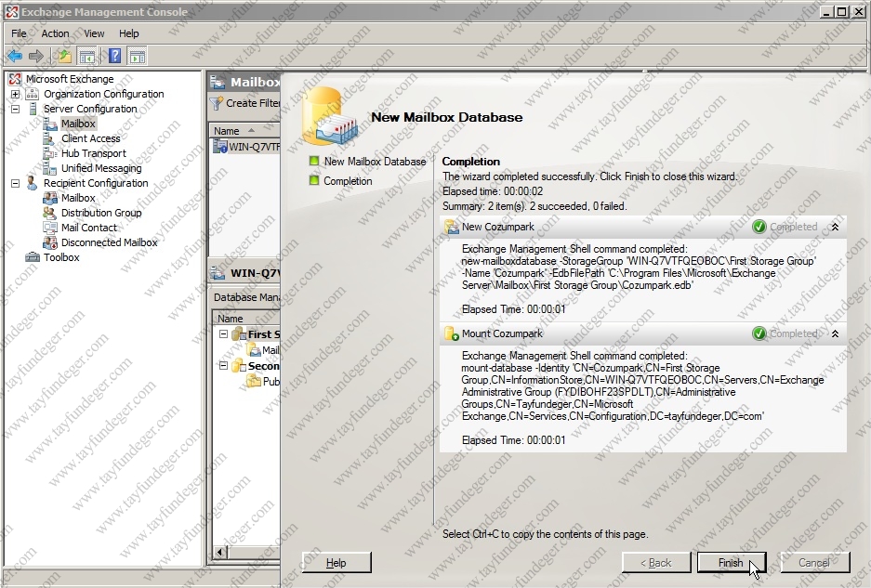Image resolution: width=871 pixels, height=588 pixels.
Task: Collapse the Server Configuration tree node
Action: (x=16, y=109)
